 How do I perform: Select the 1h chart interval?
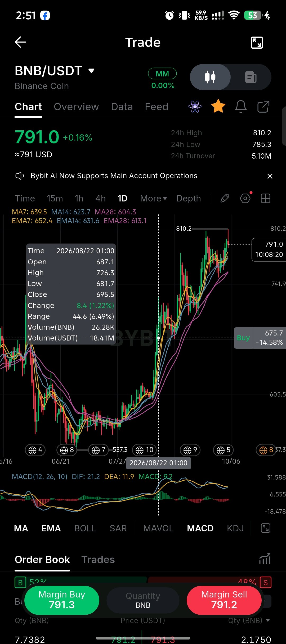point(79,199)
